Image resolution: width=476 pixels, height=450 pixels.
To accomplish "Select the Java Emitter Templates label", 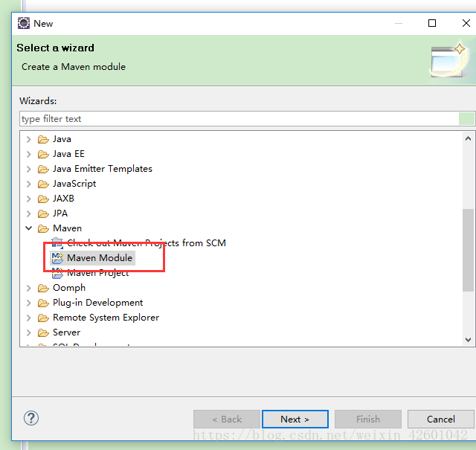I will [103, 169].
